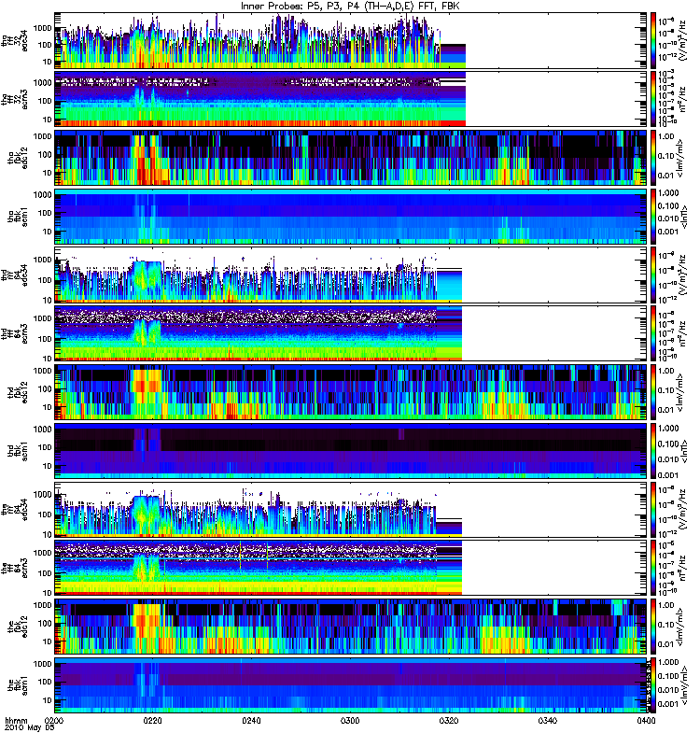Open the thd fff 64 edc34 spectrogram panel
Image resolution: width=700 pixels, height=747 pixels.
click(351, 275)
